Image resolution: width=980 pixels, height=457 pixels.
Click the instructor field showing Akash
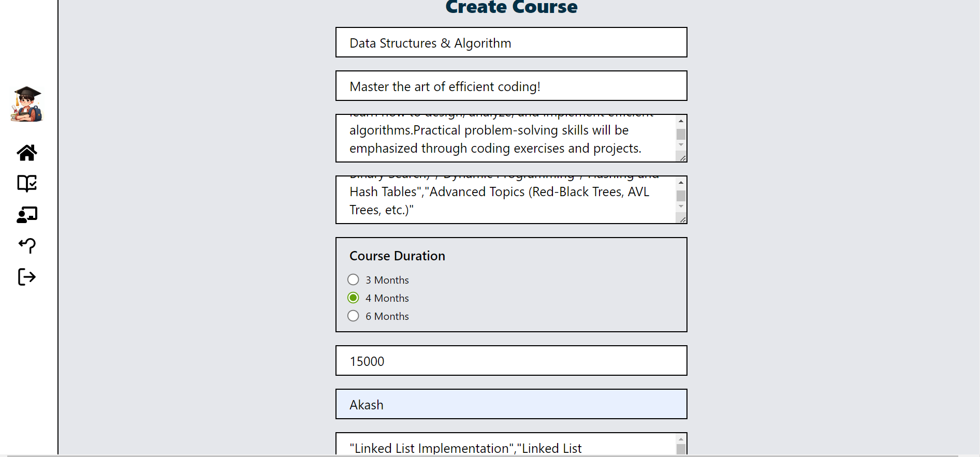pos(511,404)
